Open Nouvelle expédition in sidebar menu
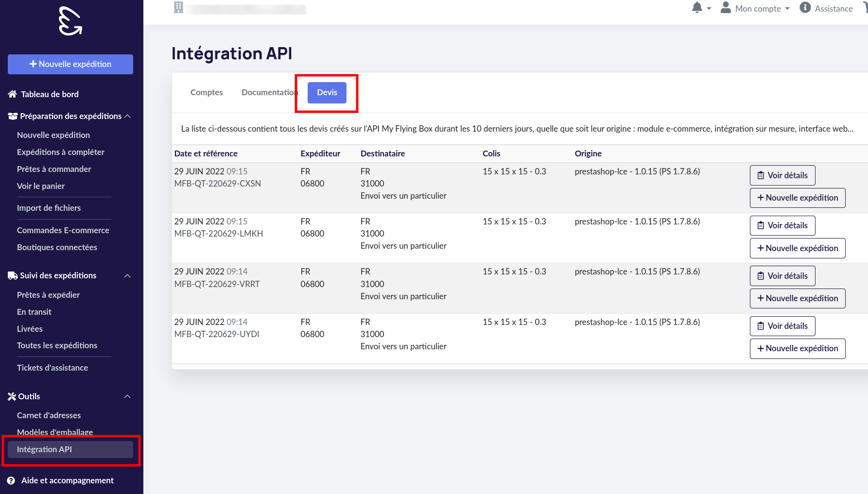The image size is (868, 494). 53,135
